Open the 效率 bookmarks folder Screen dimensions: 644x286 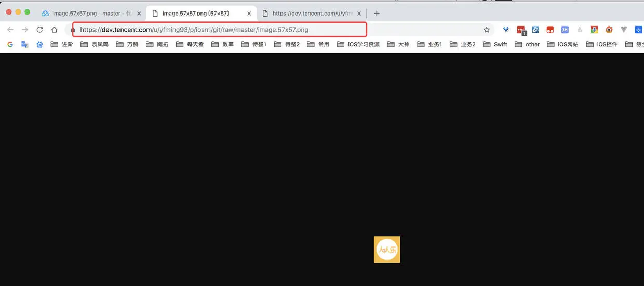[x=223, y=44]
